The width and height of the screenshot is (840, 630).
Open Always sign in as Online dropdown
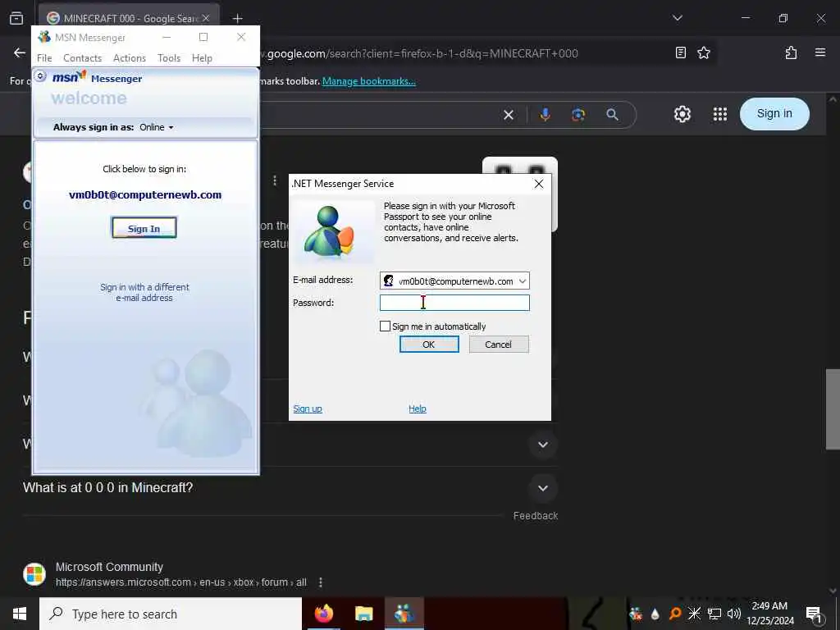click(157, 127)
